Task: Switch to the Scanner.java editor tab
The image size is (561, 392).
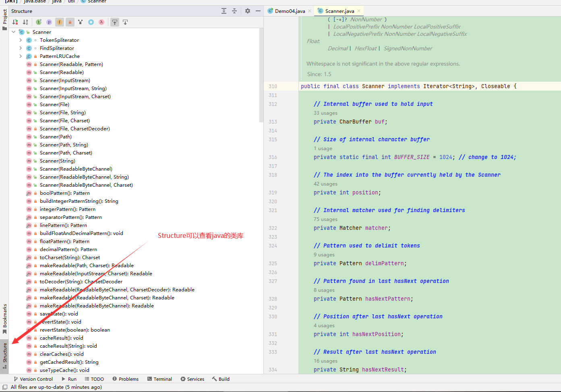Action: 339,11
